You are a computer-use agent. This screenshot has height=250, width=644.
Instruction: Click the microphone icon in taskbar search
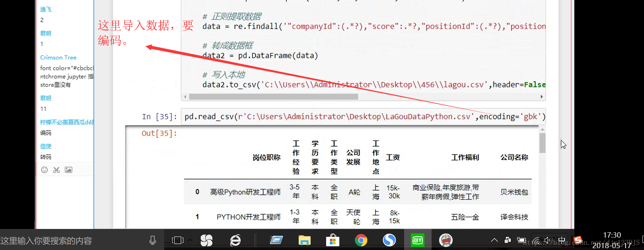point(153,240)
